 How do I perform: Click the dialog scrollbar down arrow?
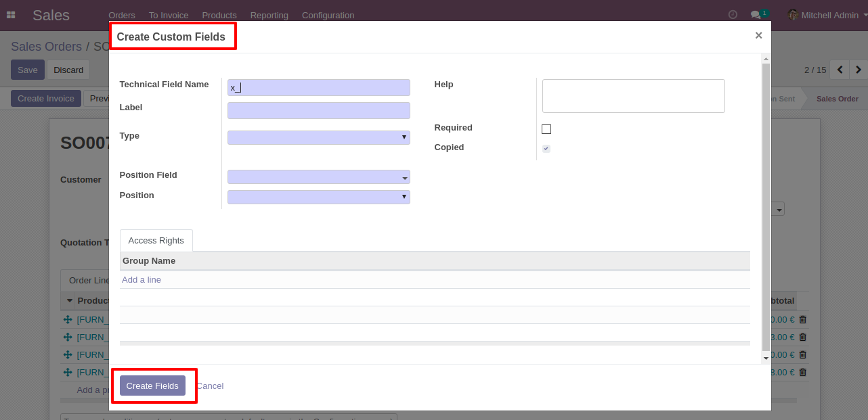[x=766, y=358]
